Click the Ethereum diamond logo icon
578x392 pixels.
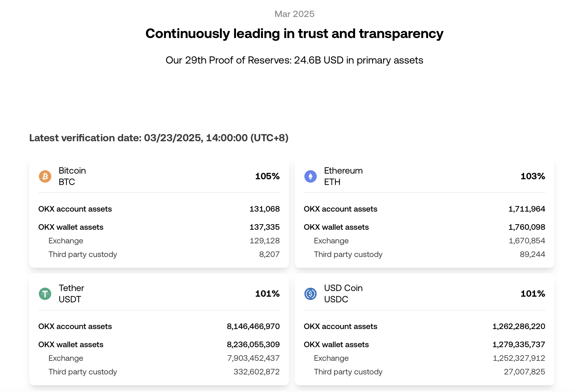click(311, 176)
